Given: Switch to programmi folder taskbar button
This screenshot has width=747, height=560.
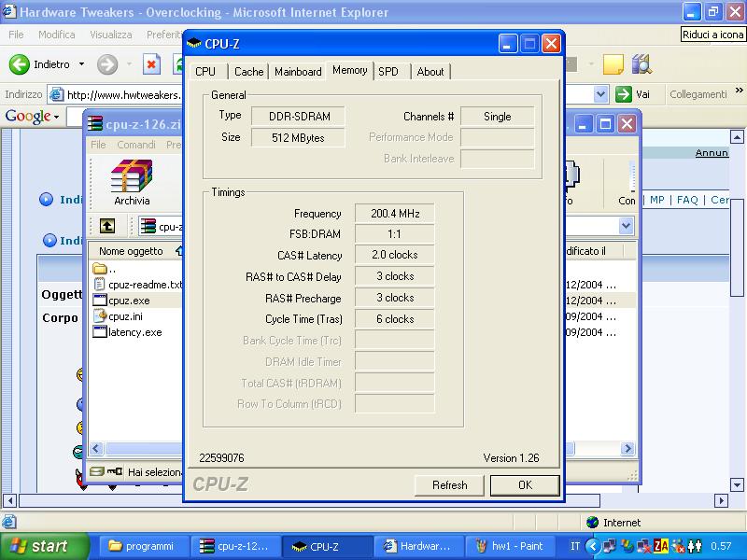Looking at the screenshot, I should click(145, 546).
